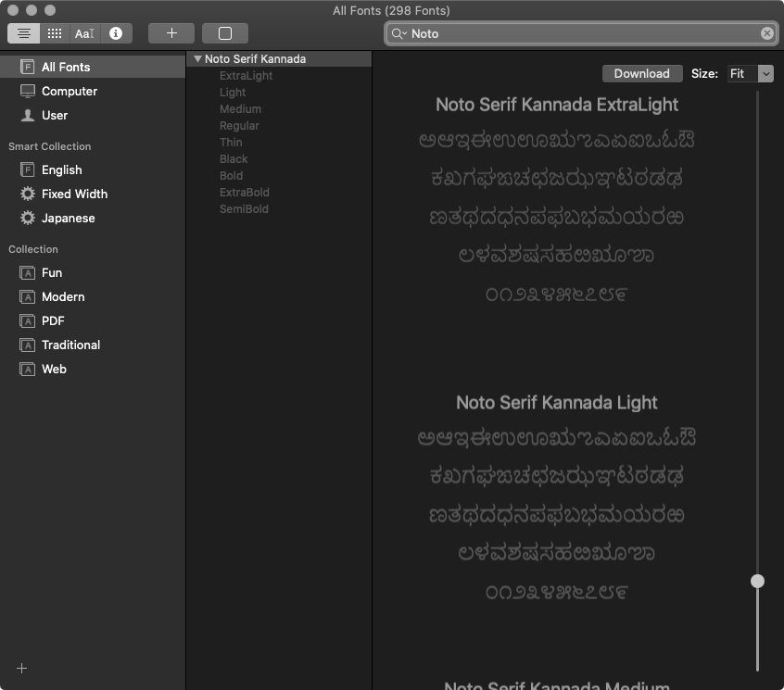Viewport: 784px width, 690px height.
Task: Click the Web collection icon
Action: [x=28, y=369]
